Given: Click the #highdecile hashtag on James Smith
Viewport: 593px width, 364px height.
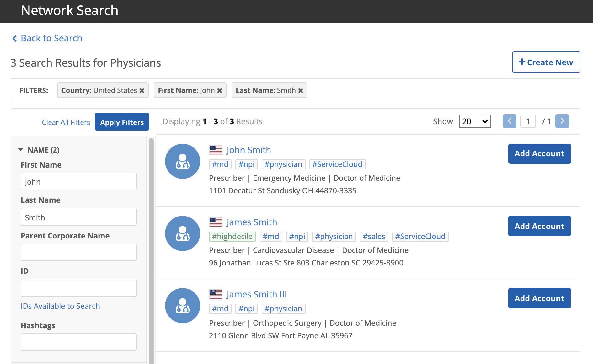Looking at the screenshot, I should [232, 237].
